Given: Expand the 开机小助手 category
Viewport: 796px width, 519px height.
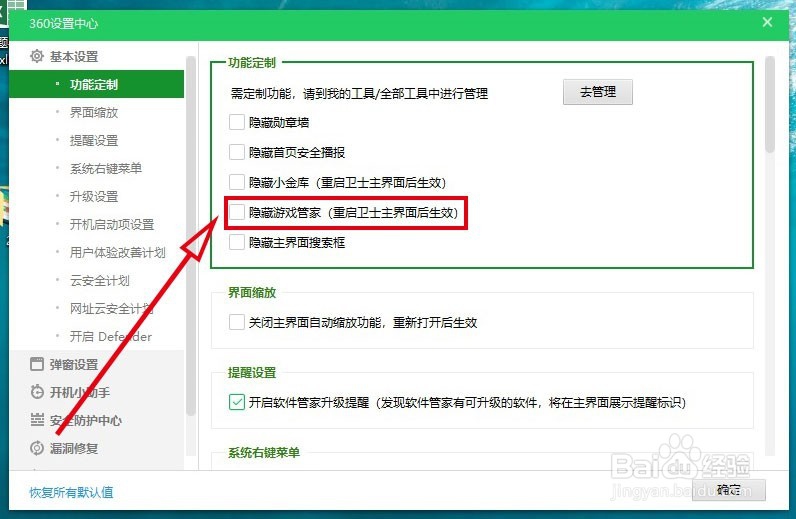Looking at the screenshot, I should pyautogui.click(x=79, y=392).
